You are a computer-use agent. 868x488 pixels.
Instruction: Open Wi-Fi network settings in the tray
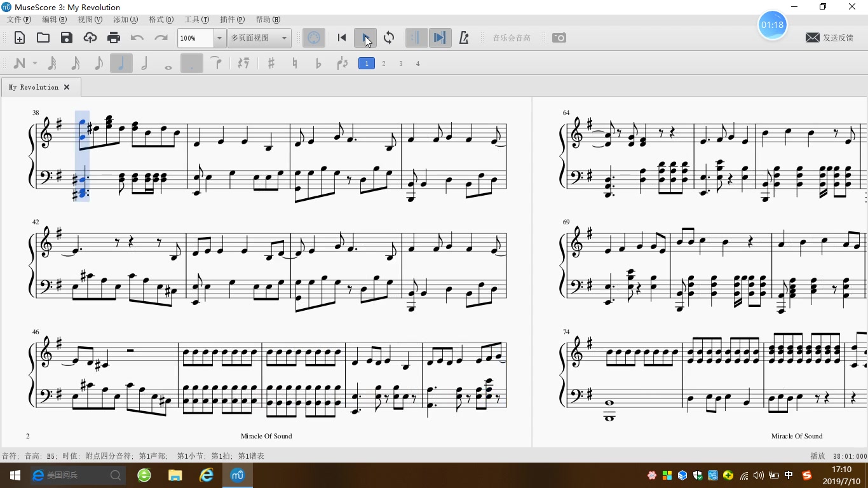point(744,475)
